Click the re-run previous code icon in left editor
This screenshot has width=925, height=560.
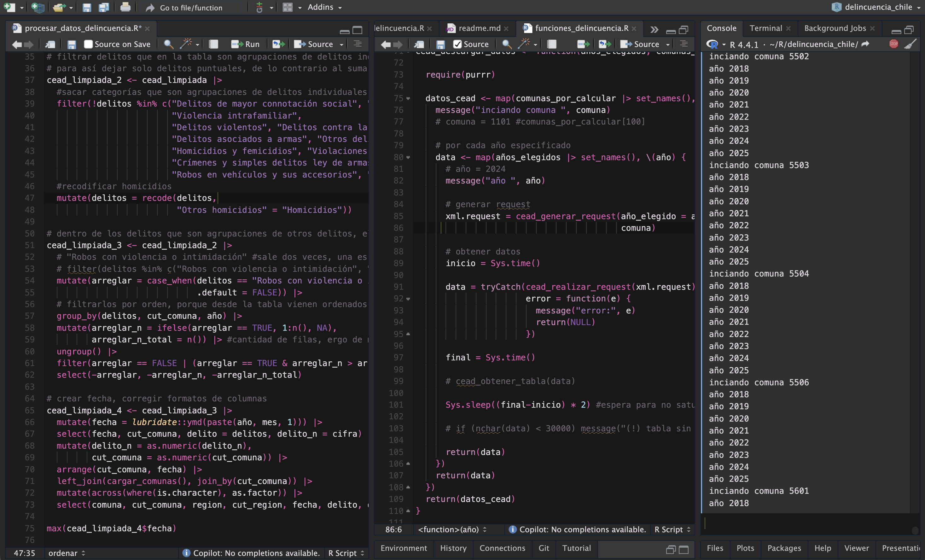coord(278,44)
